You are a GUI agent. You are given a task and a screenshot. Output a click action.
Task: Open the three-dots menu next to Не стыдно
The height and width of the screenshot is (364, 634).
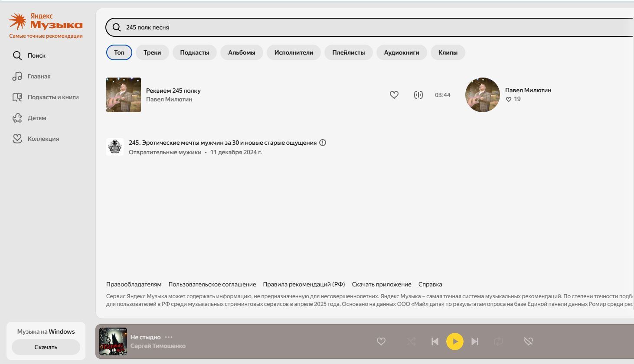169,337
